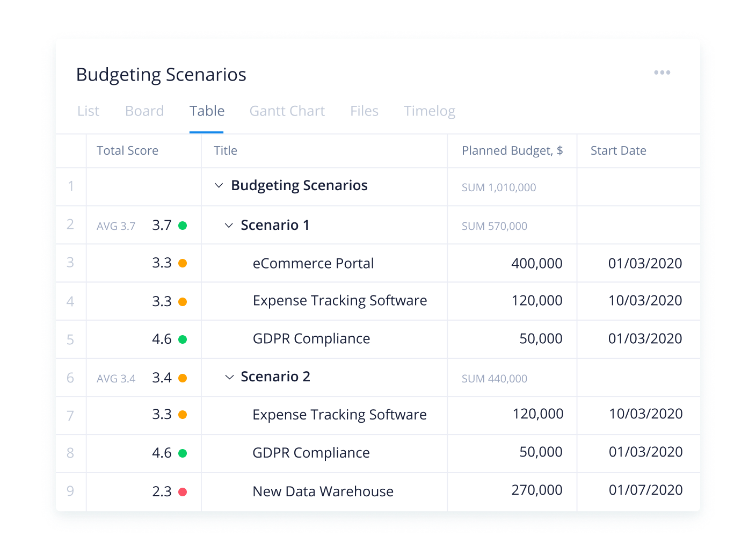Click the green dot in row 5 GDPR Compliance
Image resolution: width=756 pixels, height=550 pixels.
[183, 339]
